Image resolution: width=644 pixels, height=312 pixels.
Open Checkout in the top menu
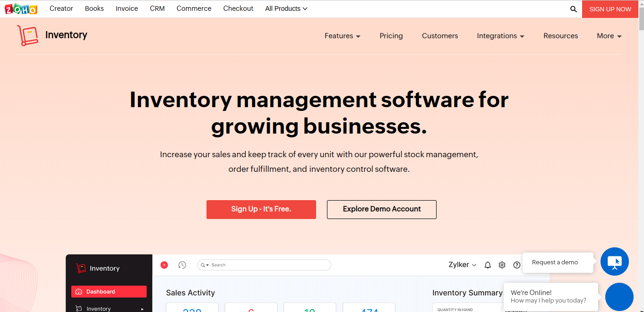coord(238,8)
